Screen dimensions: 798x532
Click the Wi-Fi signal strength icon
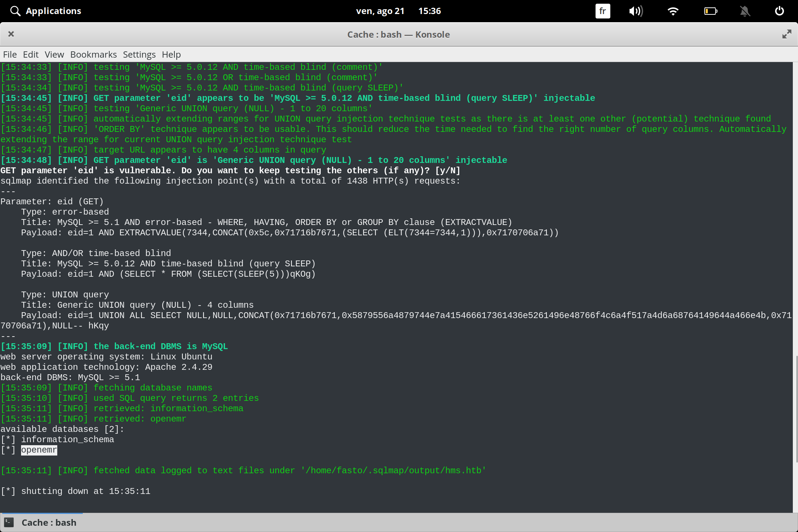(673, 11)
